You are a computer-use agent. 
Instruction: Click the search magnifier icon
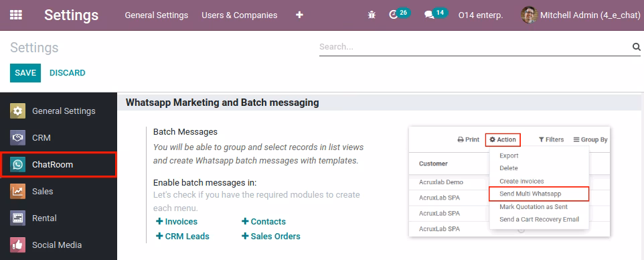(636, 47)
